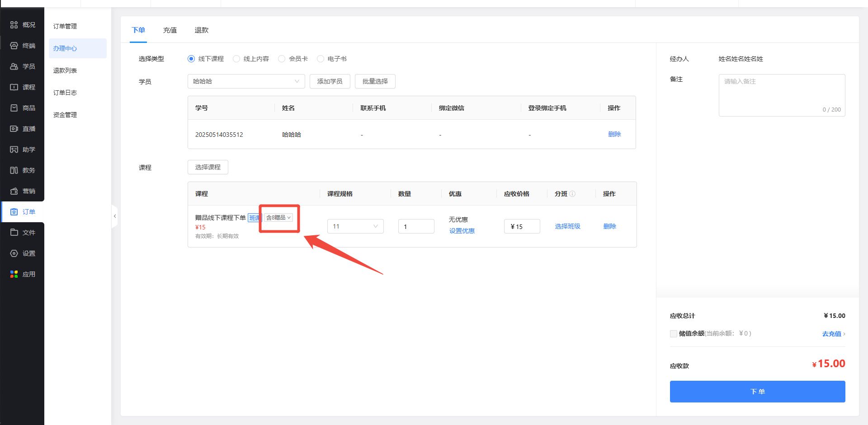Enable the 储值余额 checkbox

pos(674,334)
